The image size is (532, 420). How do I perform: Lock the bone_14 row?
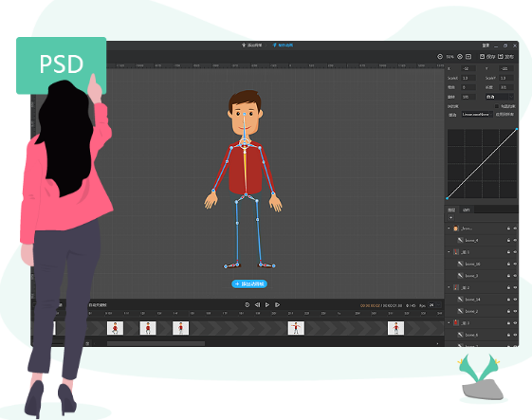tap(508, 300)
